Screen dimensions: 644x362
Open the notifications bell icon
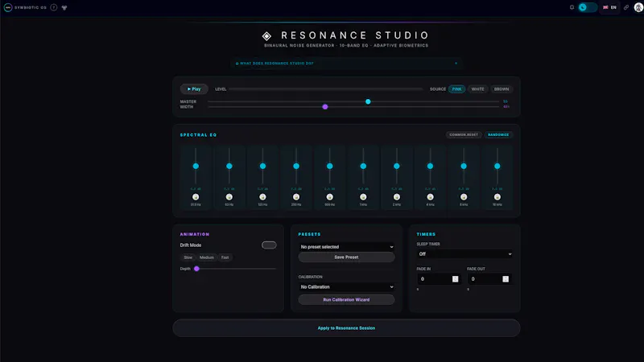[x=572, y=7]
